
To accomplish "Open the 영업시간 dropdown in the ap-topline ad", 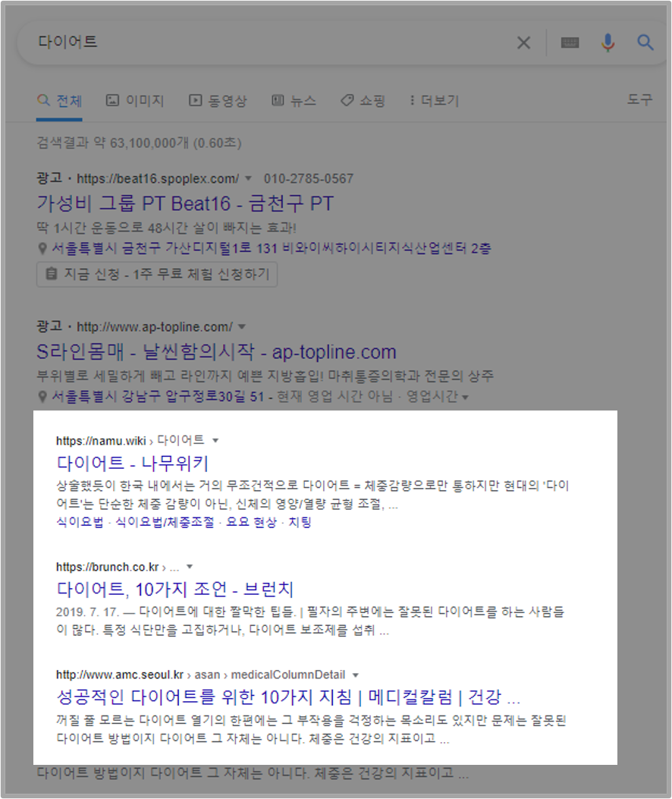I will click(x=466, y=397).
